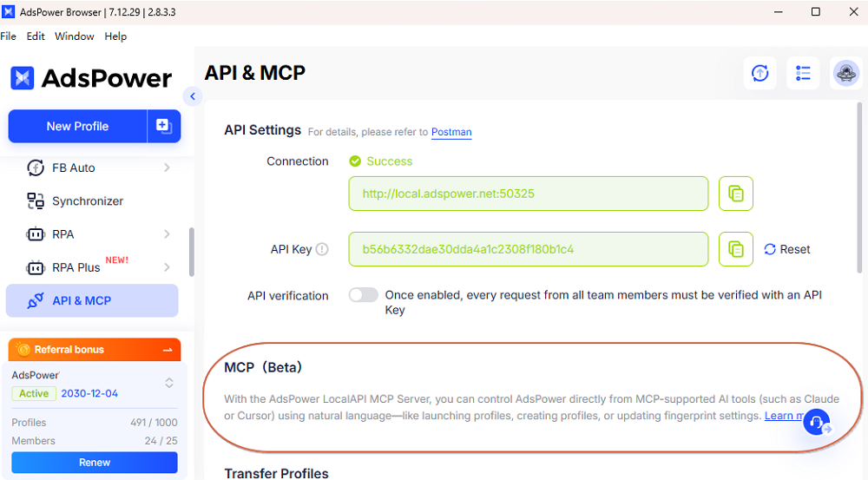Expand the RPA Plus submenu arrow
The height and width of the screenshot is (480, 868).
pos(167,267)
